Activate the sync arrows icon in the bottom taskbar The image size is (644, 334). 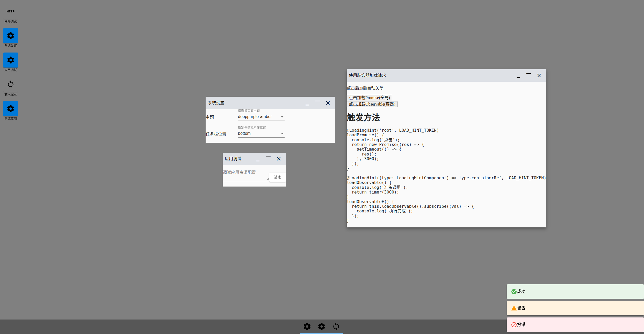(x=336, y=326)
